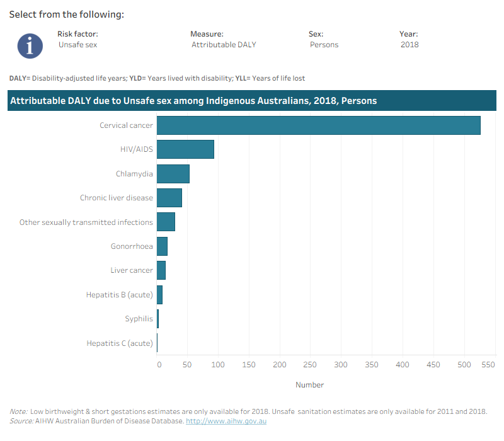This screenshot has height=441, width=504.
Task: Click the chart title banner text
Action: coord(193,101)
